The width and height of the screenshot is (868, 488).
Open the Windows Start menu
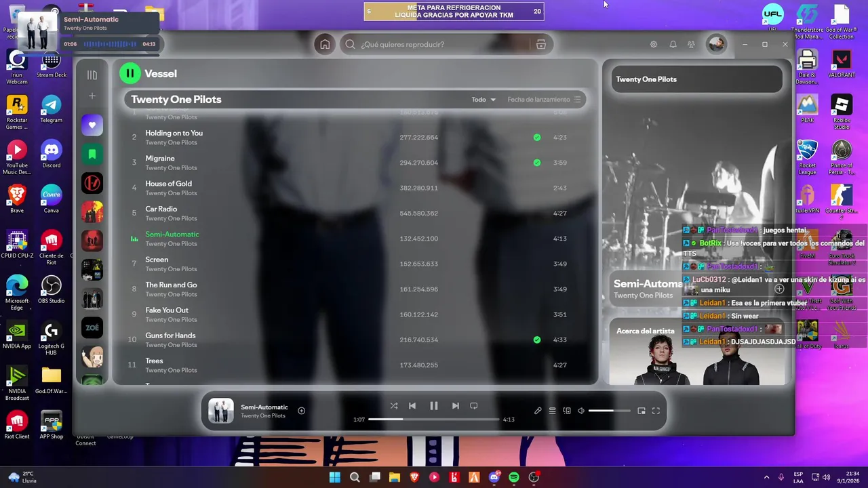coord(335,477)
